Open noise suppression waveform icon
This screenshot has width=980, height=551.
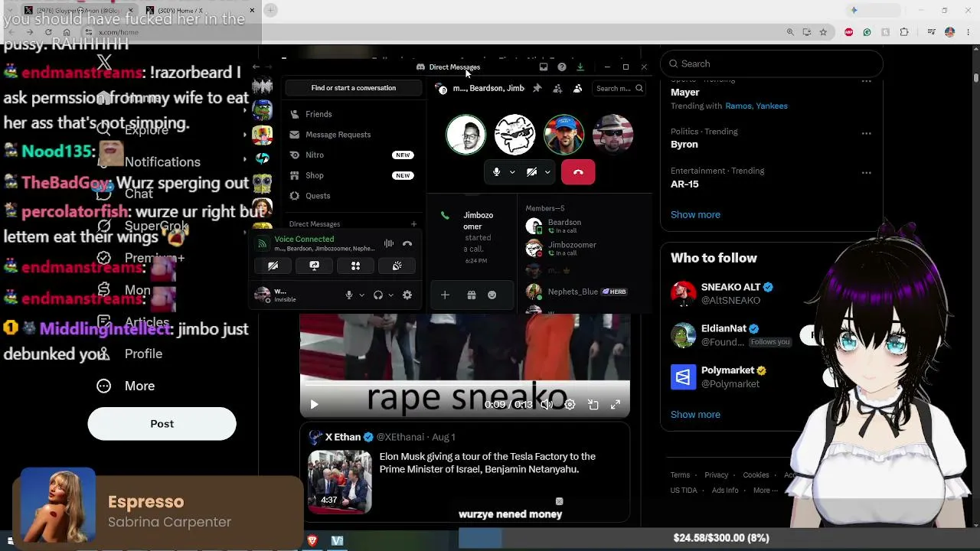coord(389,244)
